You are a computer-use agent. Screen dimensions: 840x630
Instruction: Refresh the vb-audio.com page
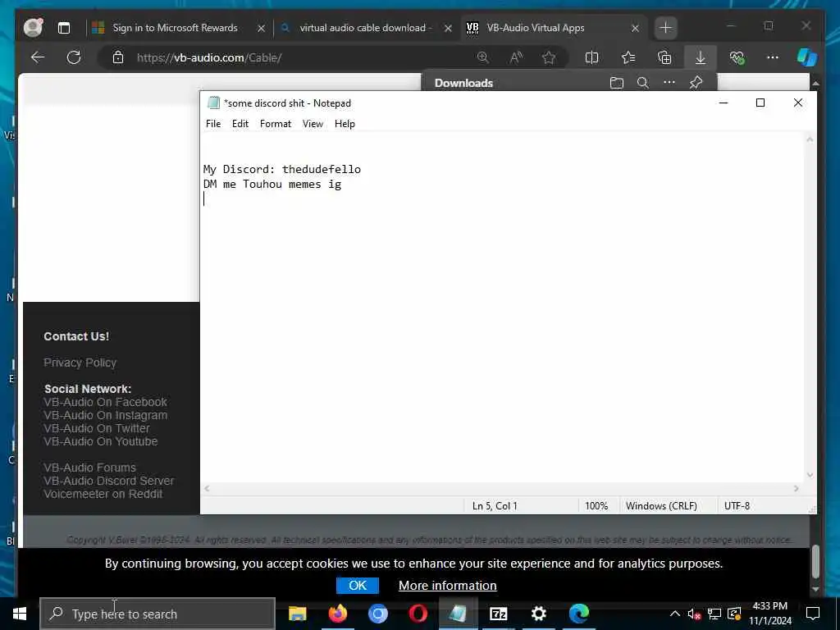[74, 57]
